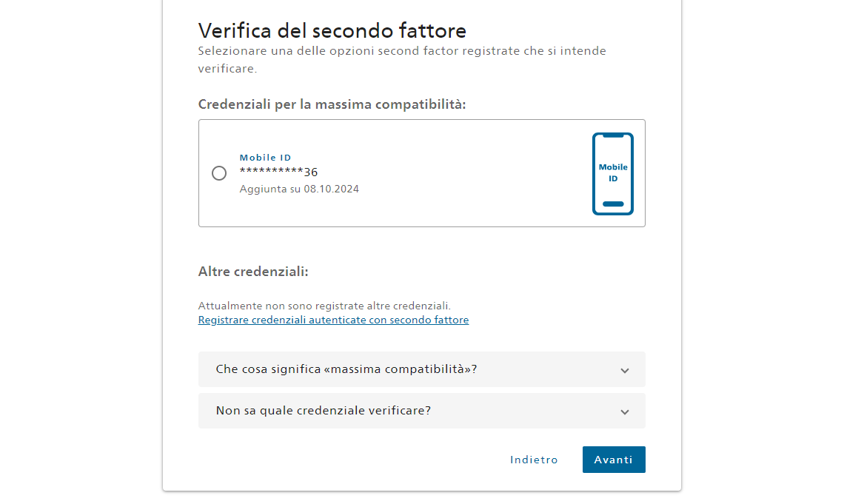The height and width of the screenshot is (504, 864).
Task: Expand "Non sa quale credenziale verificare?" section
Action: tap(324, 411)
